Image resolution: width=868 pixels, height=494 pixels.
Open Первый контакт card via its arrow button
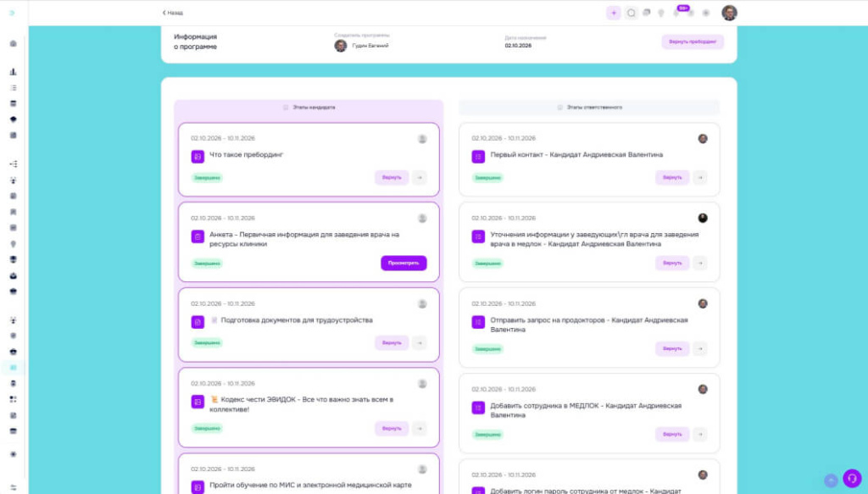[700, 178]
